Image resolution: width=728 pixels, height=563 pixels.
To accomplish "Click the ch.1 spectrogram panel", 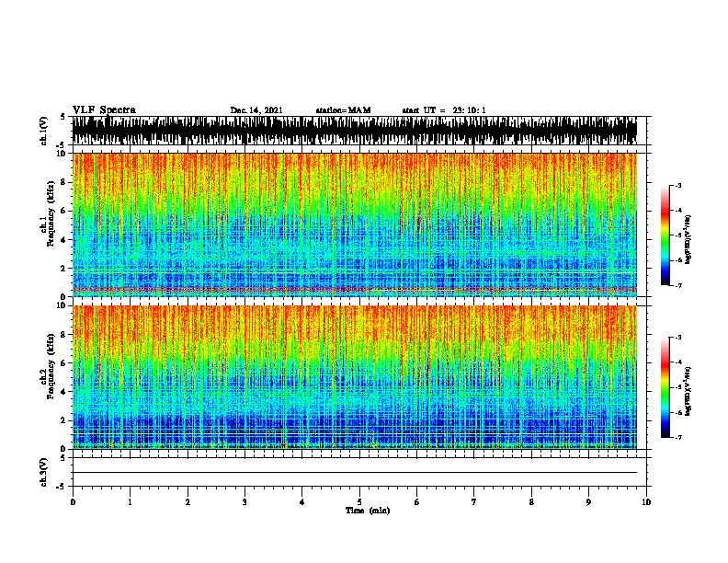I will 354,224.
